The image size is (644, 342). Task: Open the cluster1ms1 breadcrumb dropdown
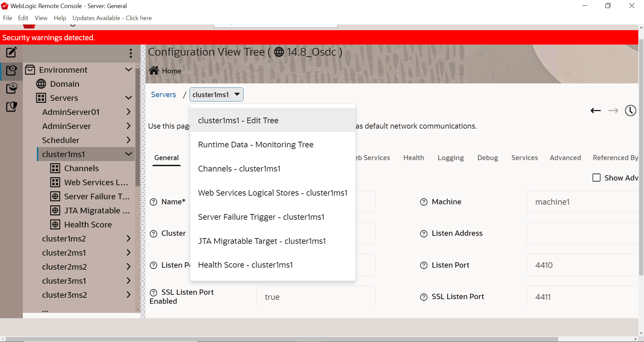[x=216, y=94]
